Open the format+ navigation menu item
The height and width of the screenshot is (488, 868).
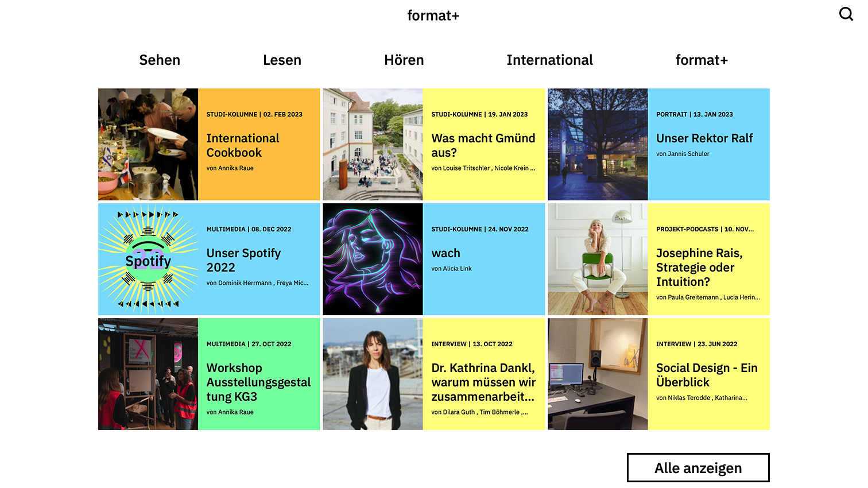[702, 60]
